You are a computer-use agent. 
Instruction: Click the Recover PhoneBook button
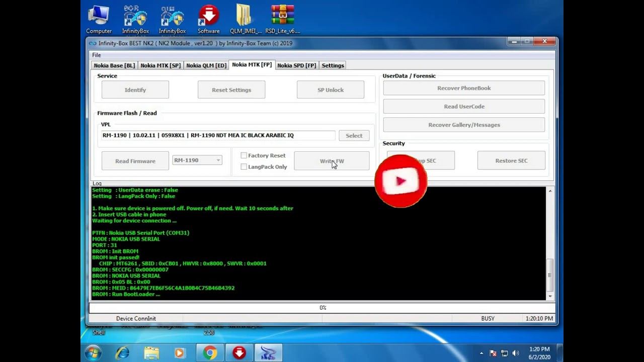tap(464, 88)
